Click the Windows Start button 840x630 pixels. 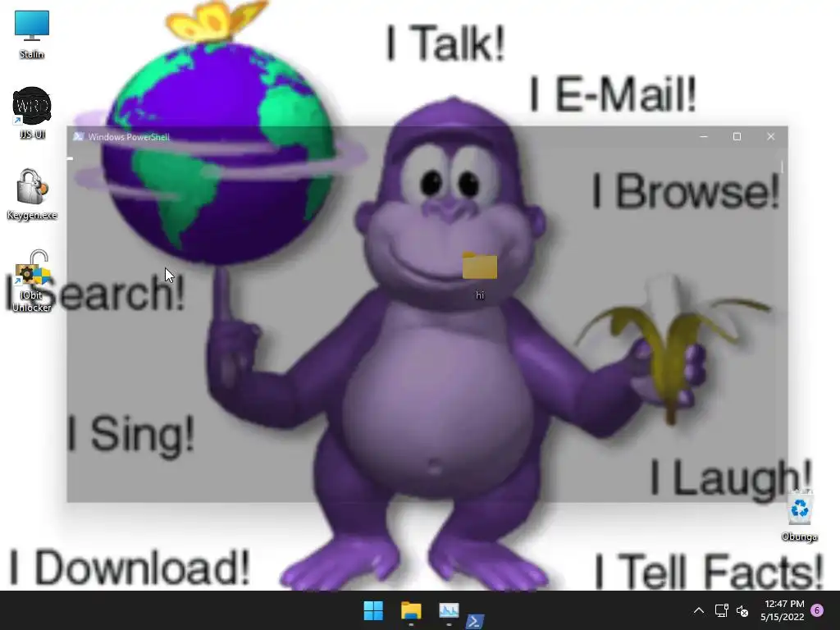point(373,610)
